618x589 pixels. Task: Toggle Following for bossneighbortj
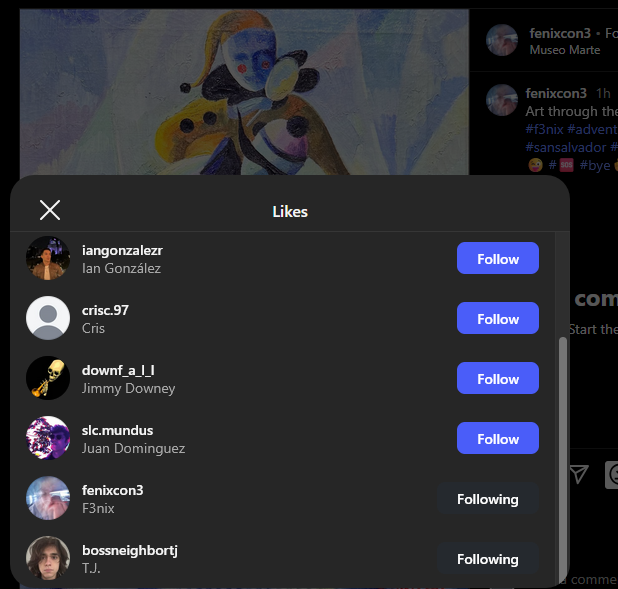[x=488, y=559]
